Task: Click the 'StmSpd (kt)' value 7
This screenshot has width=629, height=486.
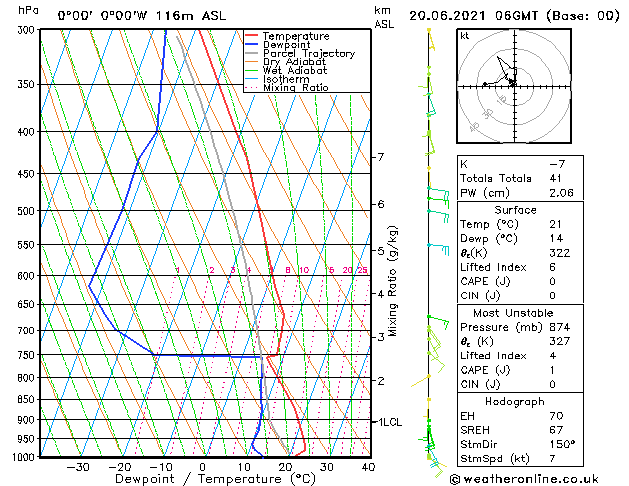Action: [x=552, y=458]
